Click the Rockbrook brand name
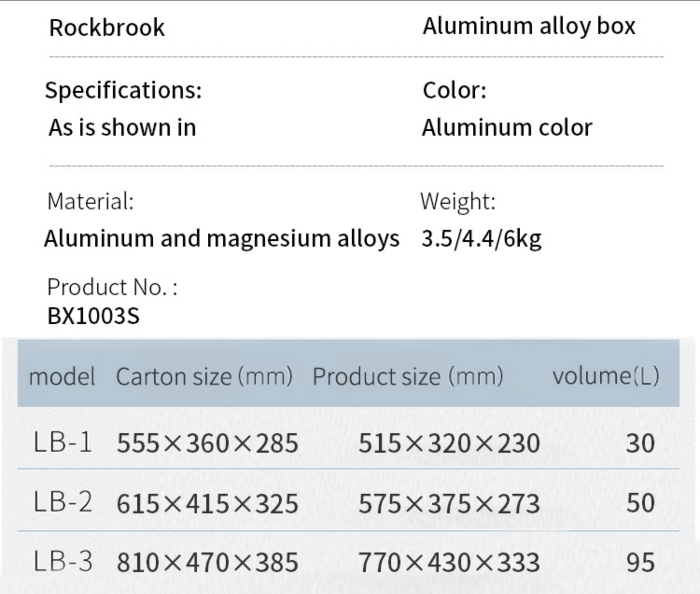The height and width of the screenshot is (594, 700). 107,28
